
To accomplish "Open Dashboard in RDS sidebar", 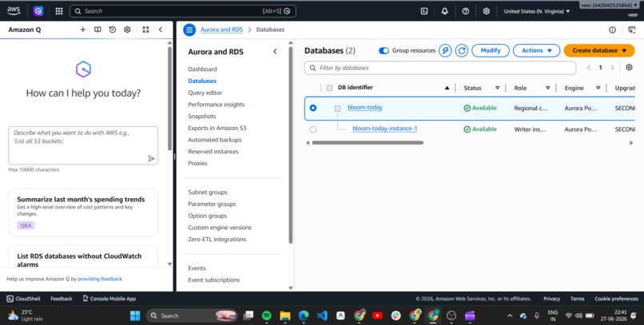I will pyautogui.click(x=202, y=69).
